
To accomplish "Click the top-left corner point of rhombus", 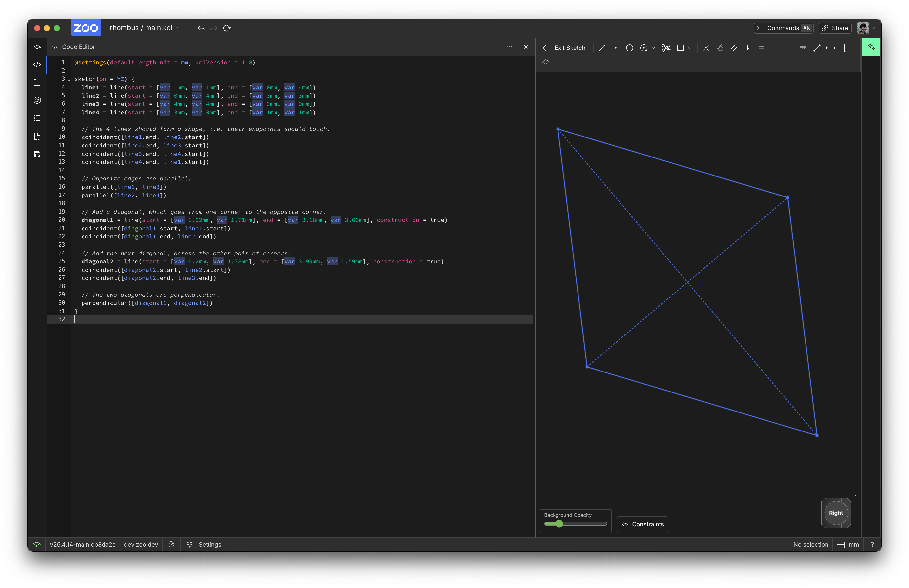I will [x=558, y=129].
